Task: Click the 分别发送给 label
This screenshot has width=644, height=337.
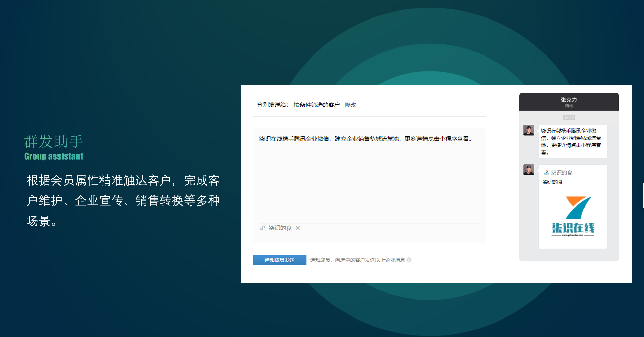Action: click(x=273, y=105)
